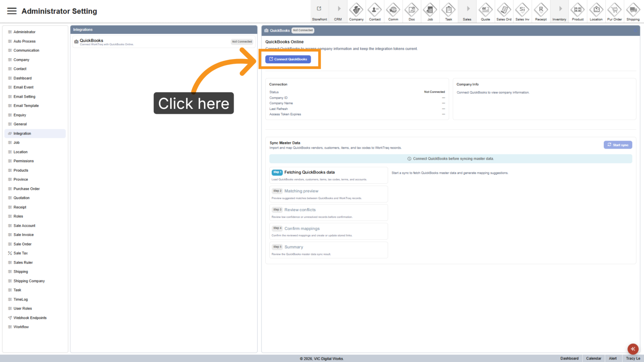The height and width of the screenshot is (362, 644).
Task: Open the Storefront toolbar icon
Action: 319,11
